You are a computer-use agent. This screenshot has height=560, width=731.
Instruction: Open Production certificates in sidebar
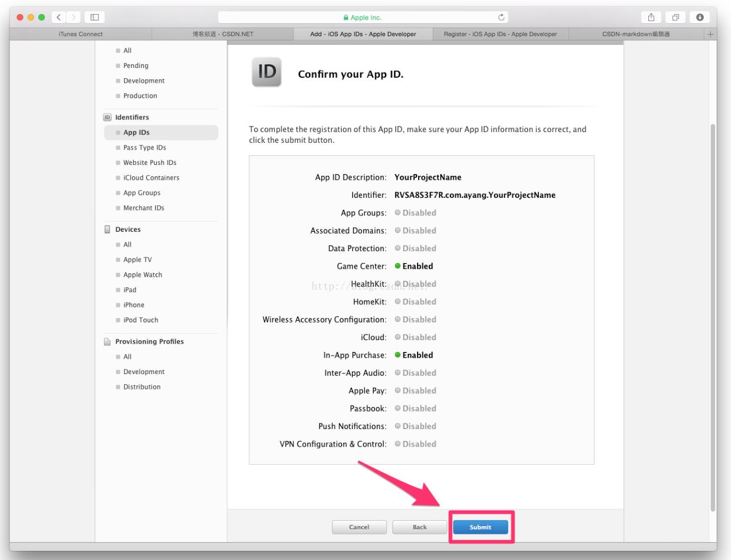(140, 96)
